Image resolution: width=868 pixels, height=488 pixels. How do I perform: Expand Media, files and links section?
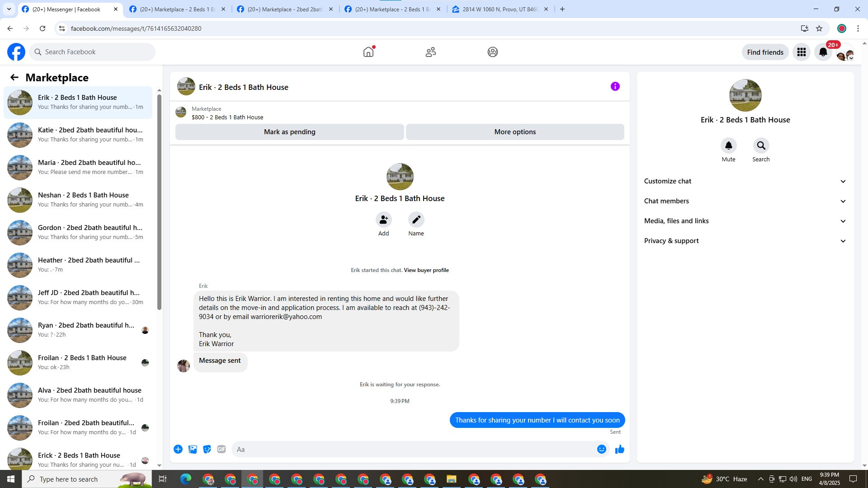point(745,221)
